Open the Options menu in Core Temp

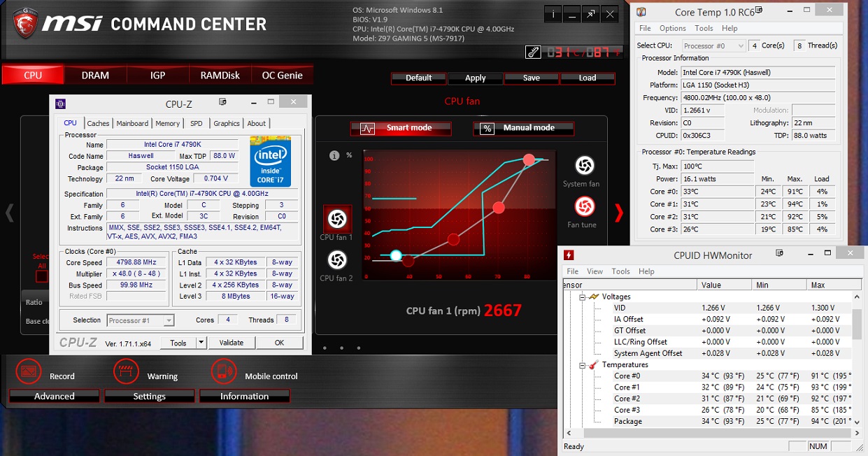[x=672, y=29]
